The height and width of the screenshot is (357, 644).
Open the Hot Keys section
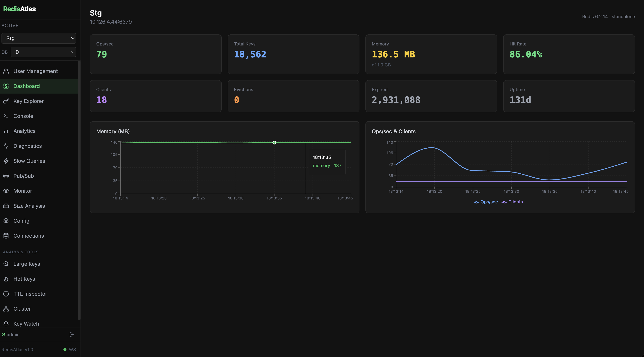click(25, 279)
